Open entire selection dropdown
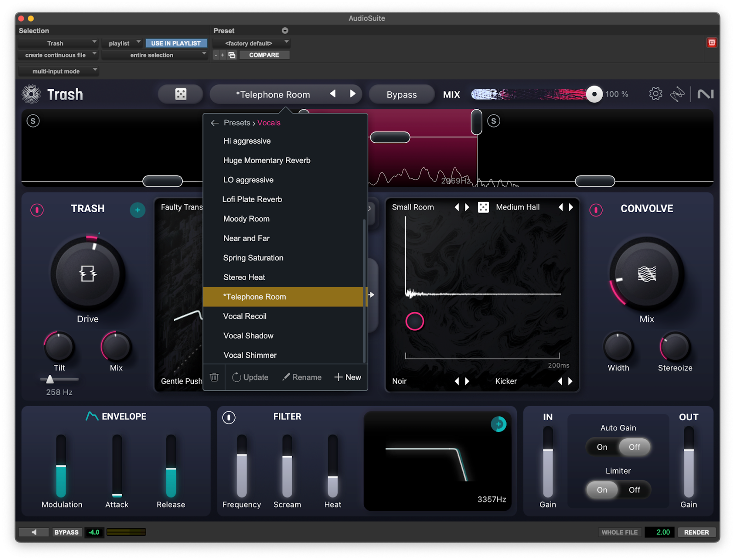Image resolution: width=735 pixels, height=560 pixels. tap(154, 55)
